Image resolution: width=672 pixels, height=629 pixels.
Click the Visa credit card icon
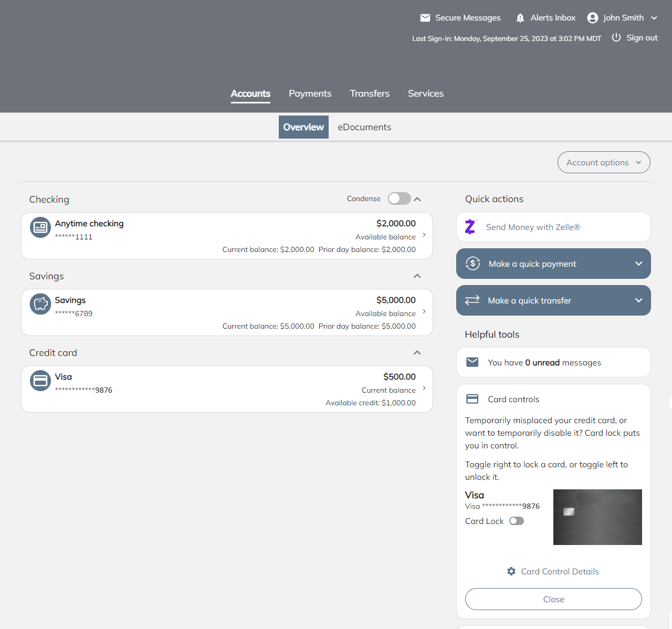[x=40, y=381]
